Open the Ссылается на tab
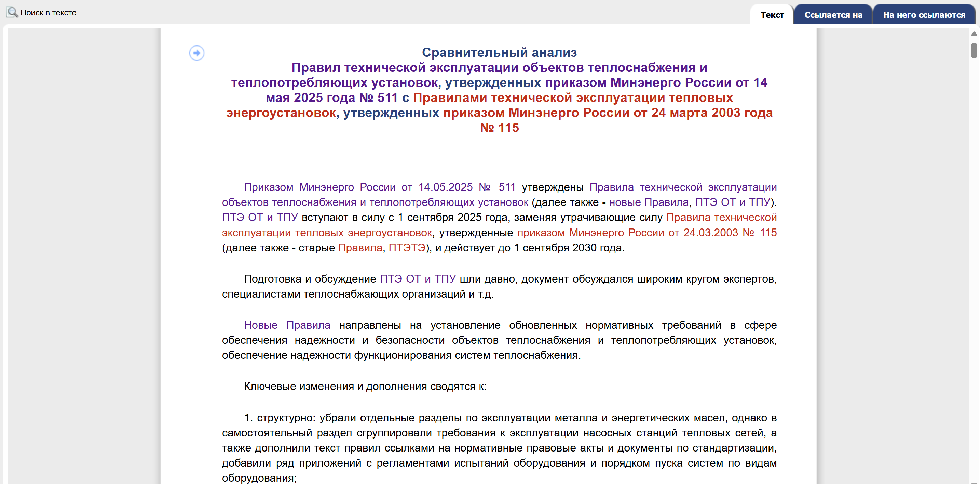 click(x=833, y=15)
